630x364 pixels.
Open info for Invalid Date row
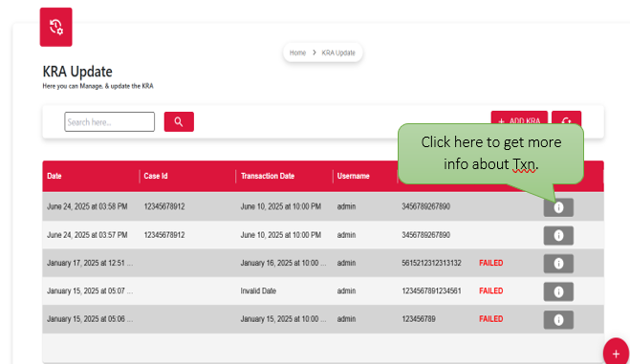click(x=558, y=291)
